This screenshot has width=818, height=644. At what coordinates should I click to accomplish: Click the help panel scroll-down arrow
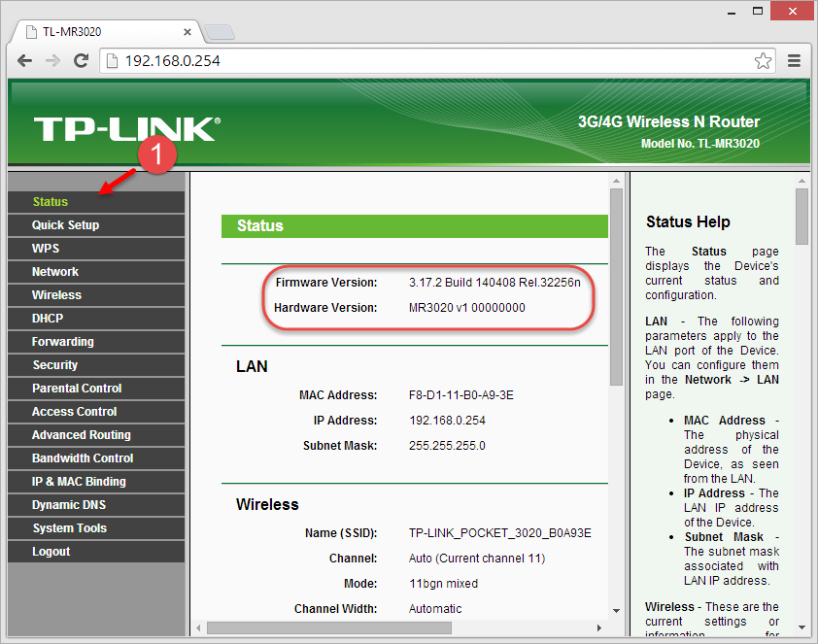pyautogui.click(x=801, y=627)
